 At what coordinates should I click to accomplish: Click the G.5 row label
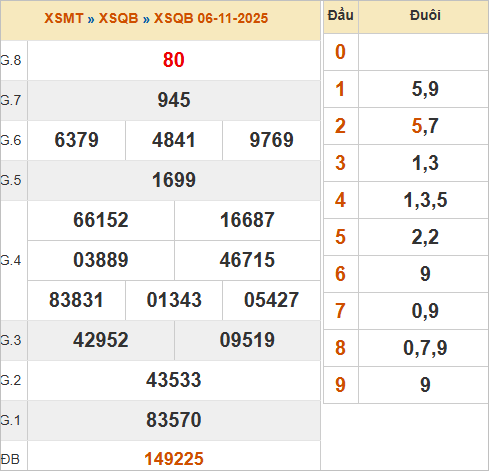coord(11,180)
